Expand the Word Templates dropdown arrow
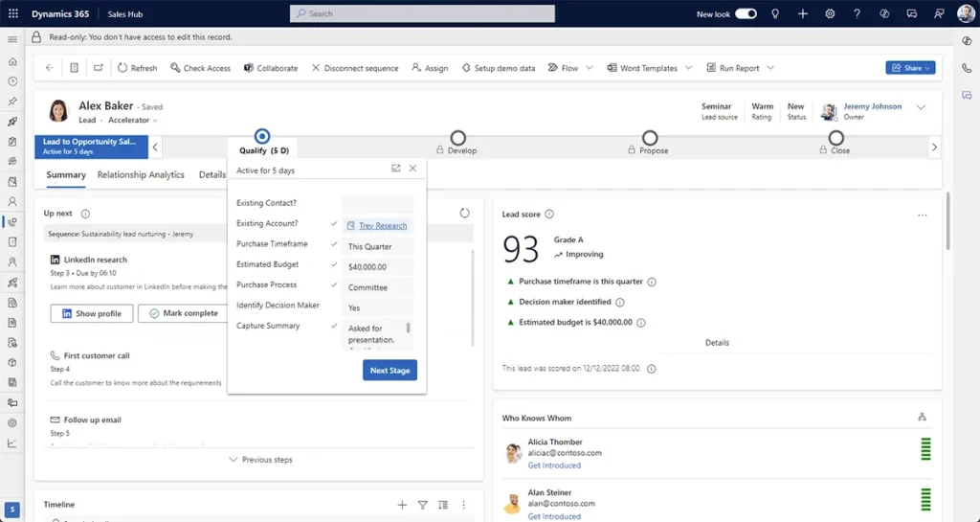 [689, 68]
